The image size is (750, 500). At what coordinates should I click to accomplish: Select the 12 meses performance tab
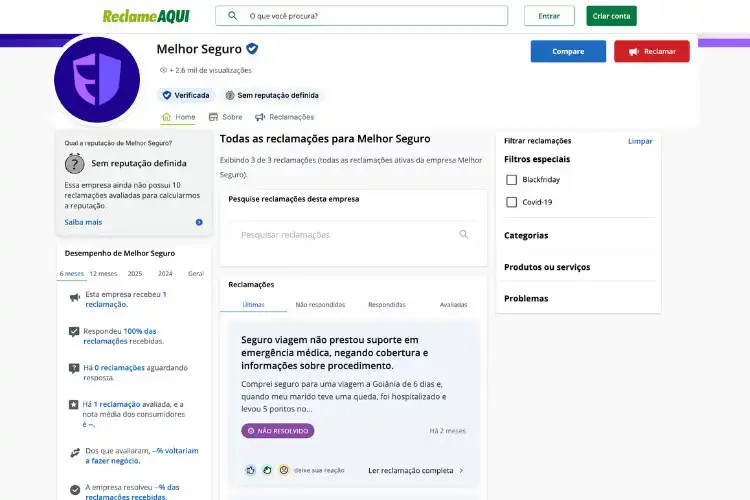coord(103,274)
